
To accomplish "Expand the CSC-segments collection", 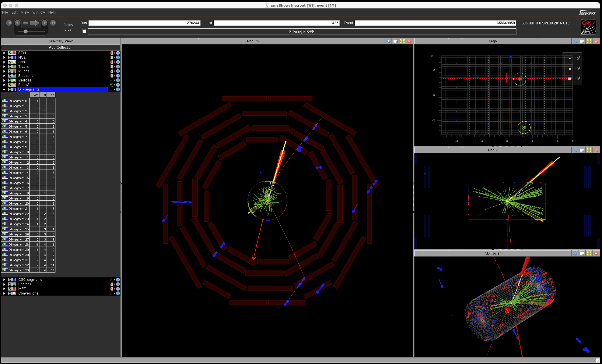I will coord(4,280).
